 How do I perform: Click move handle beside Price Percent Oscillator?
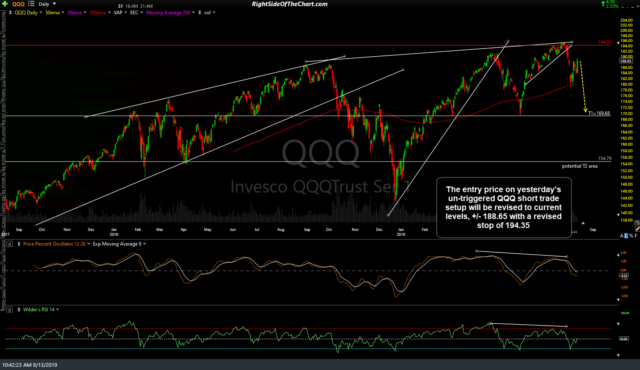(x=19, y=244)
